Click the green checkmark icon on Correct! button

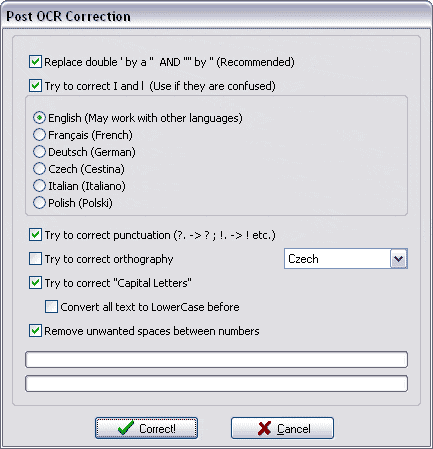point(126,428)
